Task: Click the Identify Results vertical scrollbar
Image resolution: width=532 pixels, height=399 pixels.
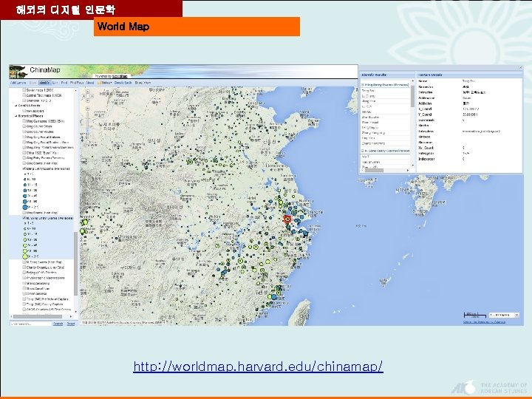Action: click(x=413, y=96)
